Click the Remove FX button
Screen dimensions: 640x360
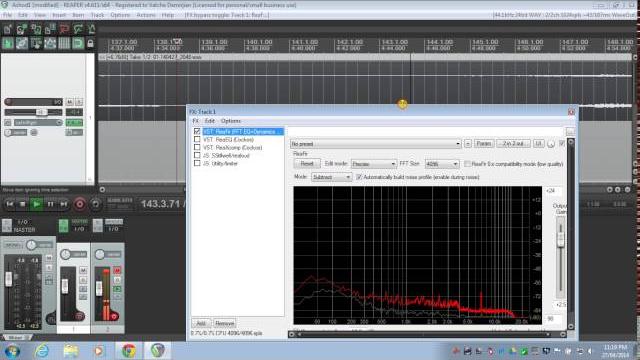(224, 323)
